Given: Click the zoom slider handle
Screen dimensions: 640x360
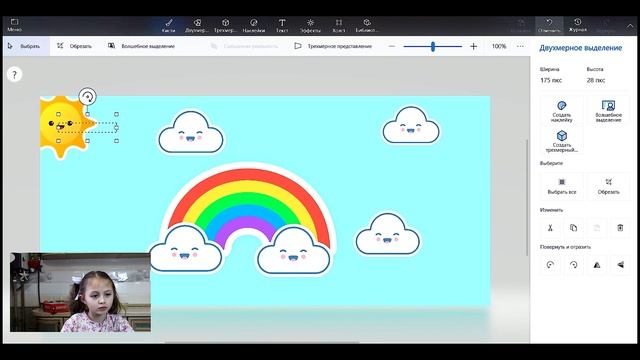Looking at the screenshot, I should click(x=433, y=46).
